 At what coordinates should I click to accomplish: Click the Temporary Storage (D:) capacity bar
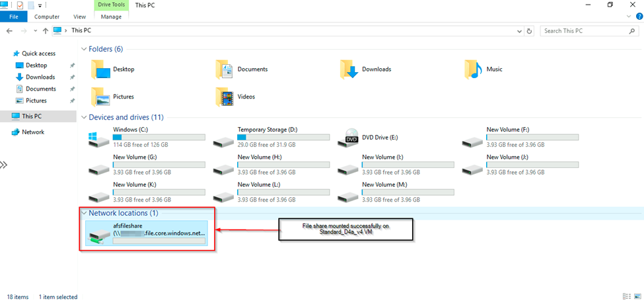(x=284, y=138)
